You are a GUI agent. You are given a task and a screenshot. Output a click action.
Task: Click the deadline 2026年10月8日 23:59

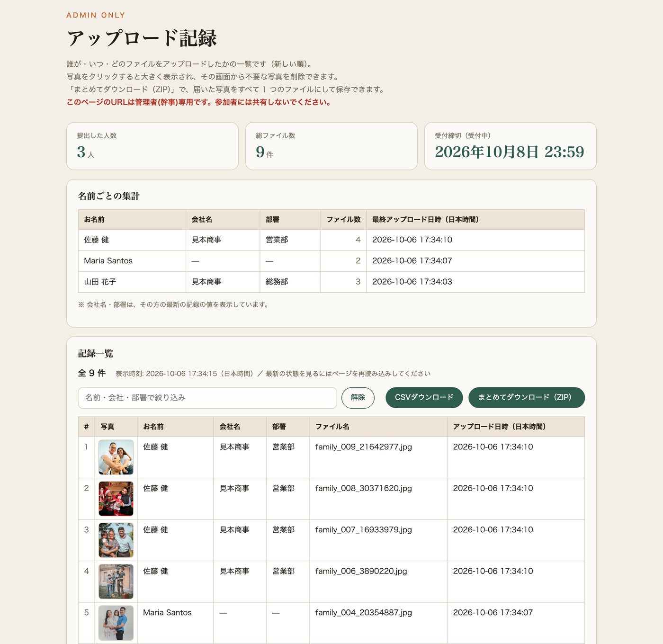(509, 152)
